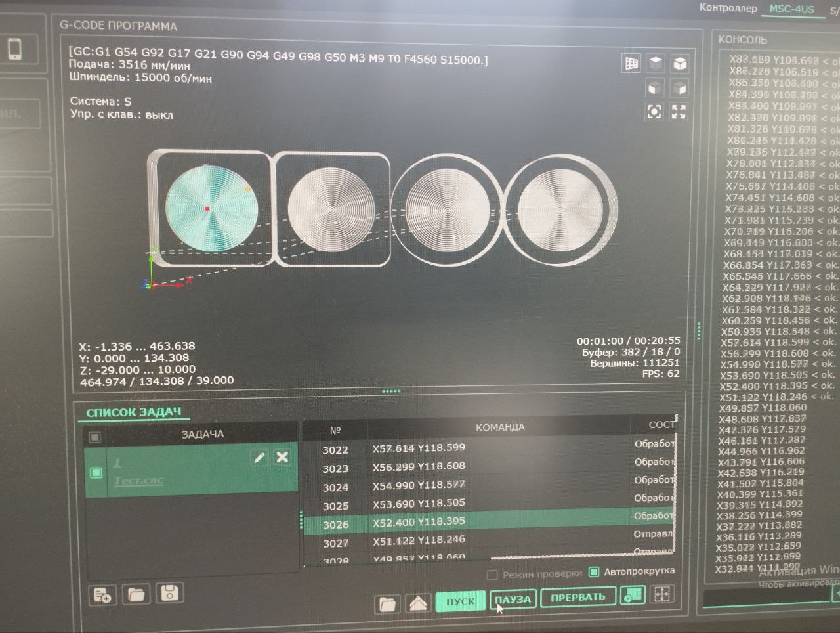The width and height of the screenshot is (840, 633).
Task: Save the task list with floppy icon
Action: pyautogui.click(x=170, y=594)
